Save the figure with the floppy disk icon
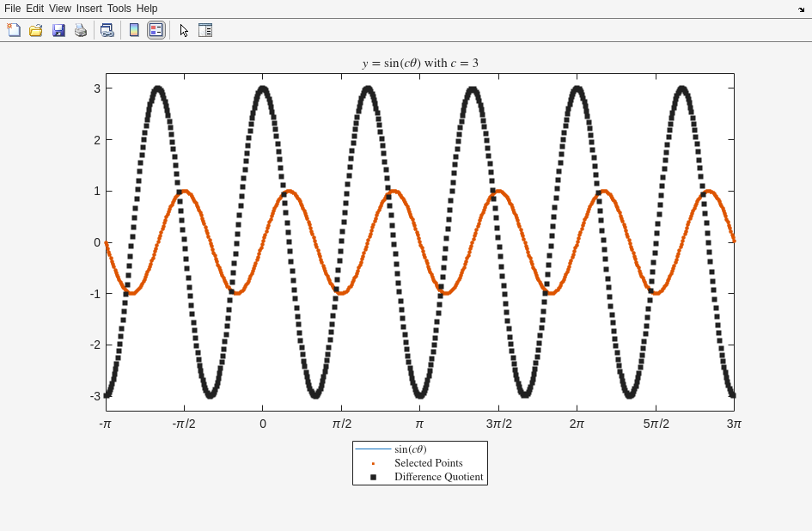 coord(58,30)
